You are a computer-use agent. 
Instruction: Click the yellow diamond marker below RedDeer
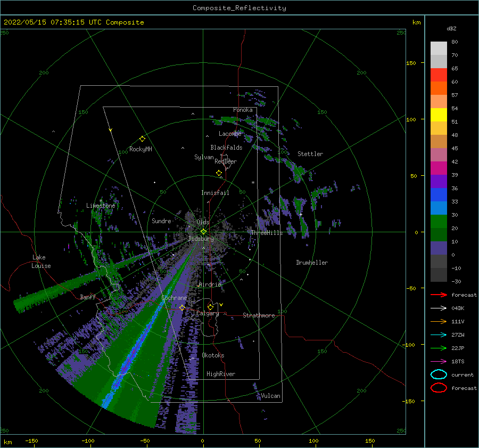click(x=219, y=173)
